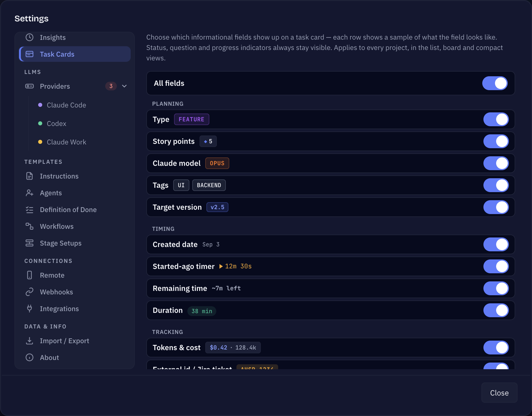Disable the Type field toggle
Viewport: 532px width, 416px height.
496,119
